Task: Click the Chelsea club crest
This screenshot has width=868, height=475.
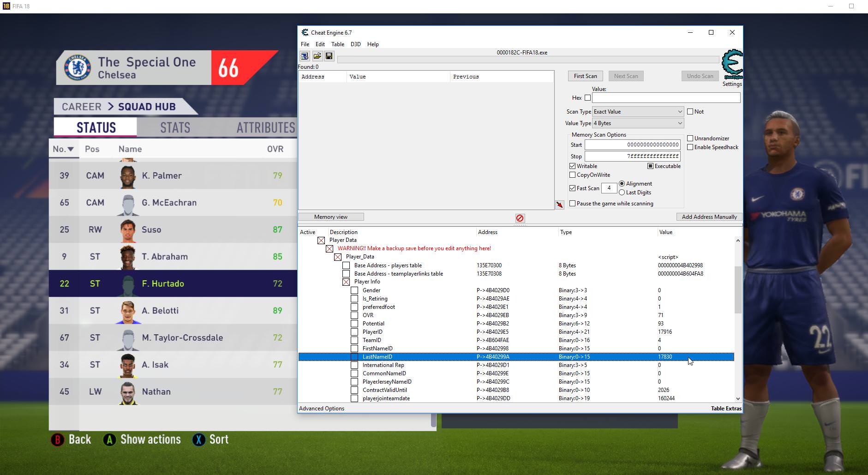Action: click(x=77, y=67)
